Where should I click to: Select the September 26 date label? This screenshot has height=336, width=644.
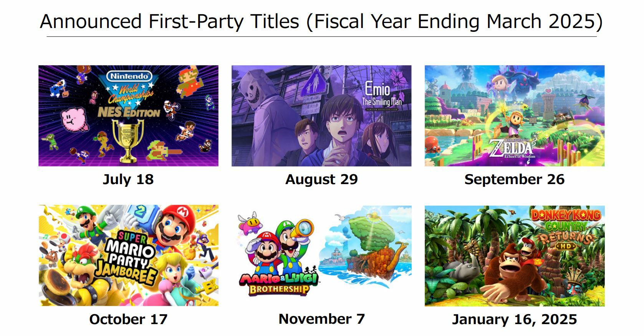[x=515, y=179]
